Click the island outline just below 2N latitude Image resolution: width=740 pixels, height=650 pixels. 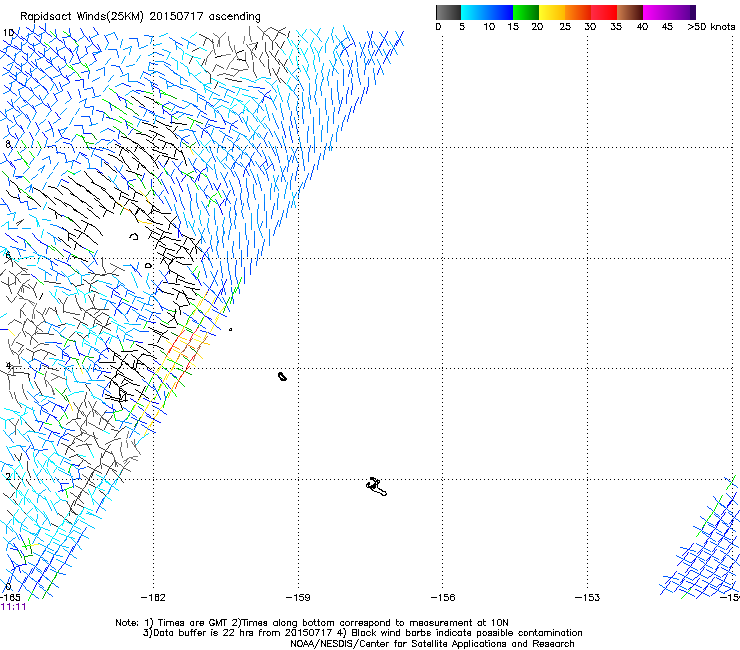tap(376, 487)
